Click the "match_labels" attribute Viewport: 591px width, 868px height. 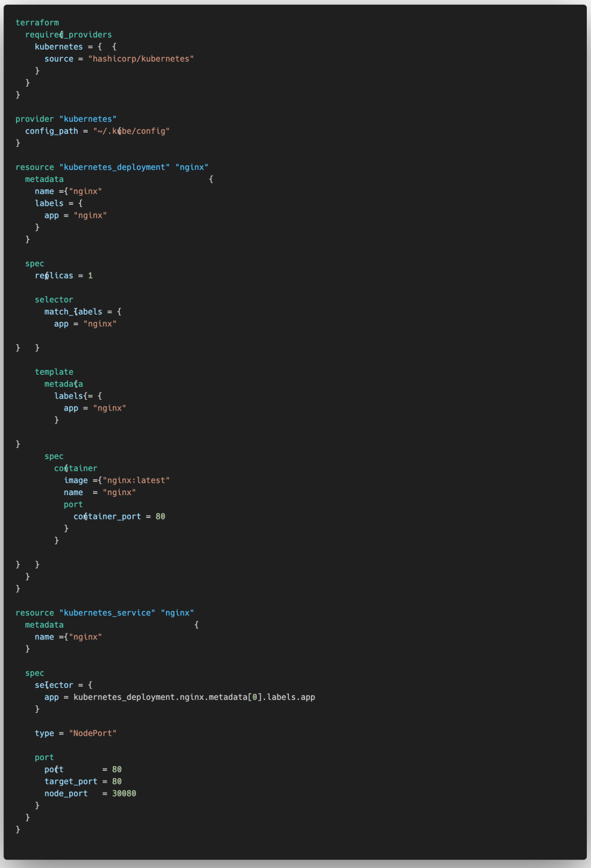[x=73, y=311]
